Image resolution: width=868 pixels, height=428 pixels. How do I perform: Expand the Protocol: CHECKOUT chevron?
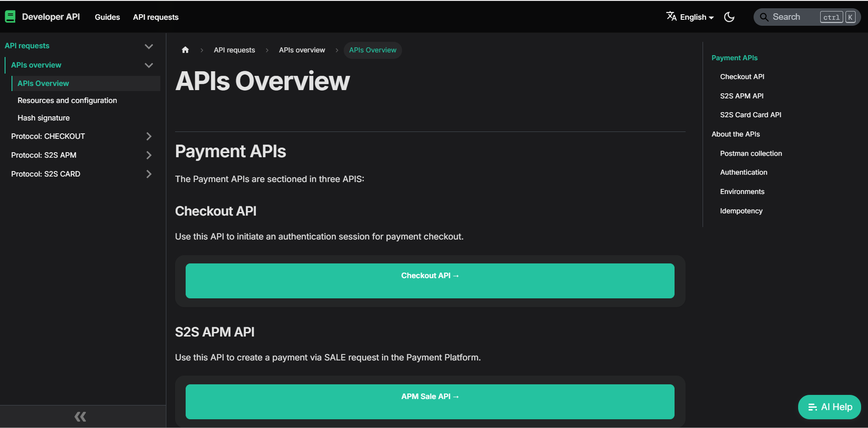pos(149,136)
